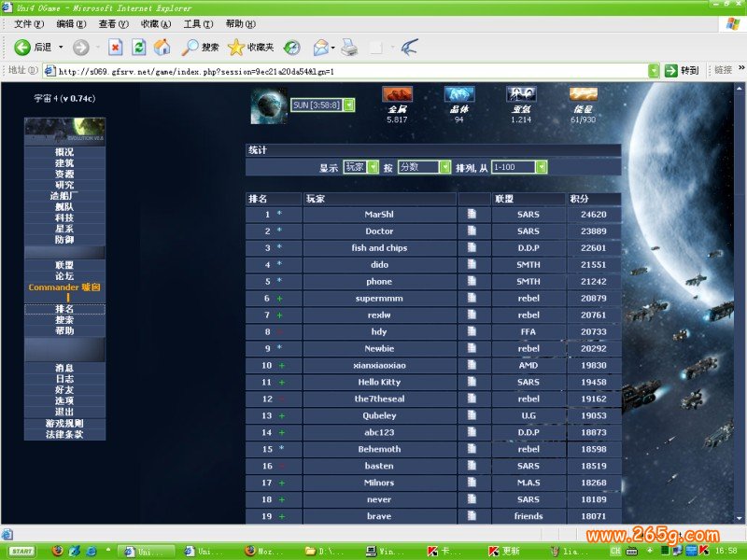Open the 分数 sort-by dropdown
Image resolution: width=747 pixels, height=560 pixels.
tap(424, 167)
